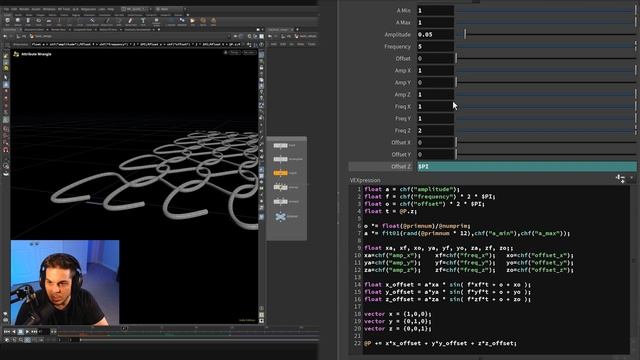
Task: Click code line 'vector y = {0,1,0};'
Action: coord(398,321)
